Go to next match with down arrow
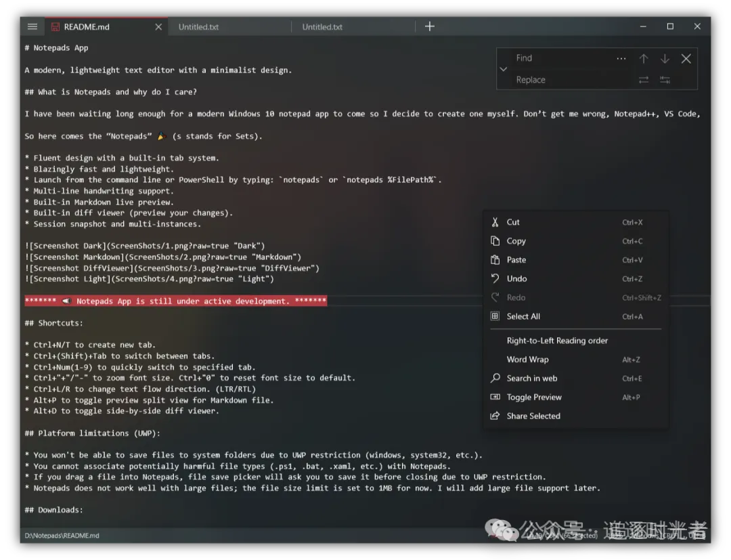This screenshot has width=731, height=560. (x=665, y=59)
